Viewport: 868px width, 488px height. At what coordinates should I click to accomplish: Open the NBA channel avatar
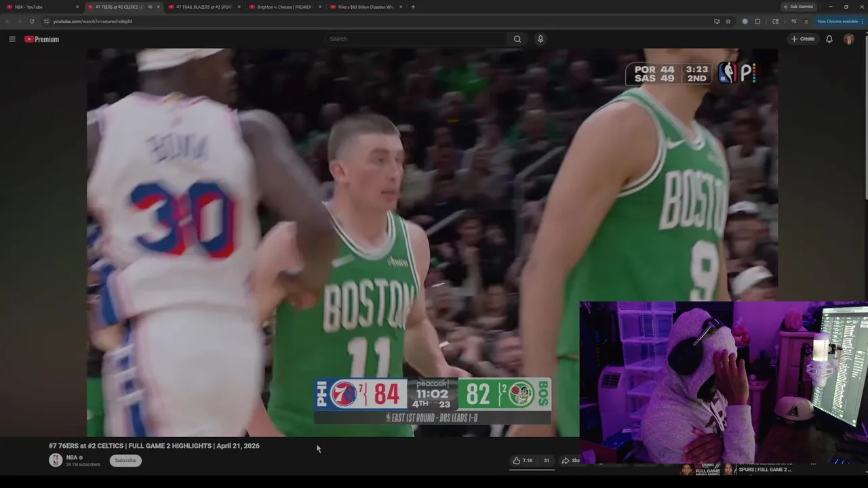point(56,460)
